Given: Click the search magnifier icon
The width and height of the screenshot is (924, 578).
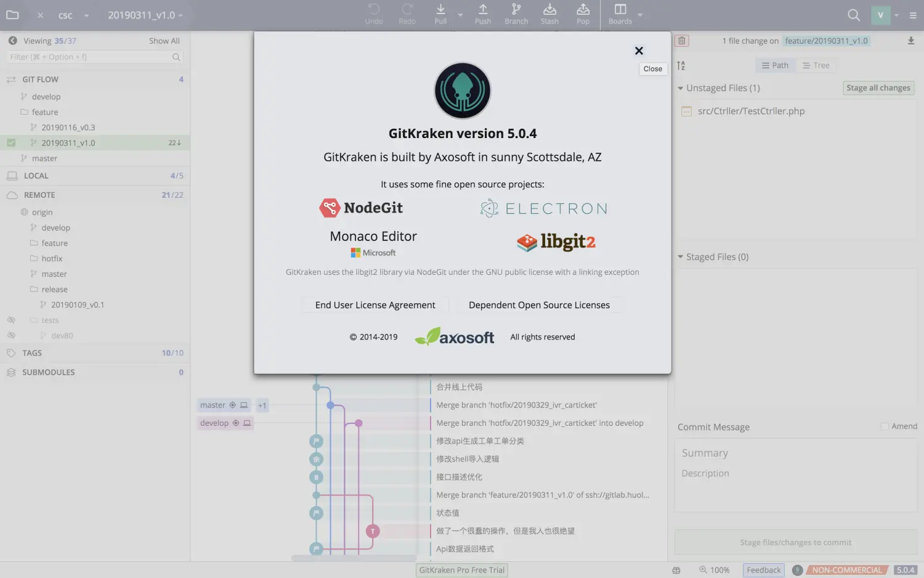Looking at the screenshot, I should 854,15.
